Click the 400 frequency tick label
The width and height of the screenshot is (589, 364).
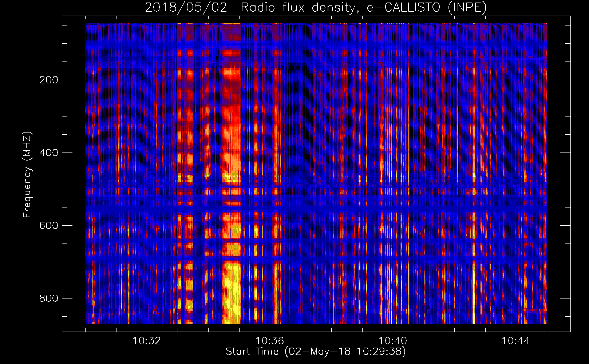pos(49,153)
